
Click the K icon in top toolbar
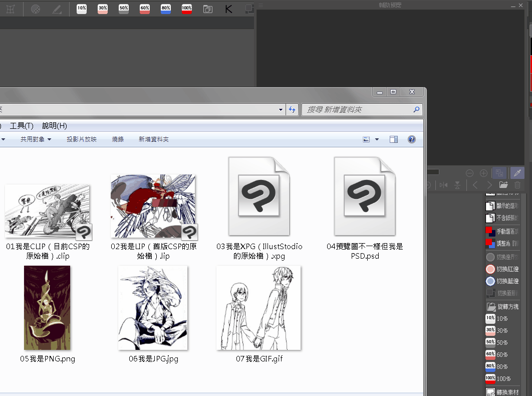coord(228,9)
